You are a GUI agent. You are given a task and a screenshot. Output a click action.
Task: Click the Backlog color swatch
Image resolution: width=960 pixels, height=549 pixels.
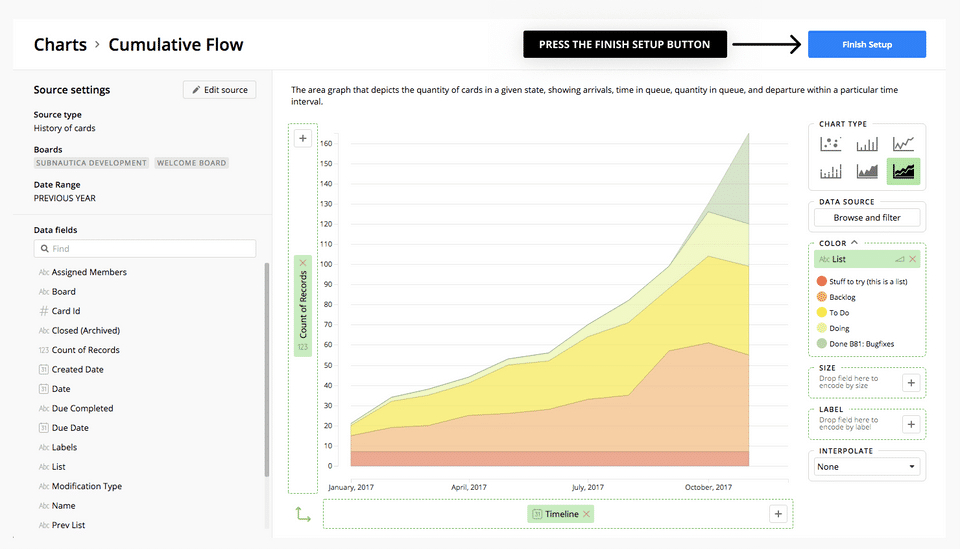[x=822, y=297]
